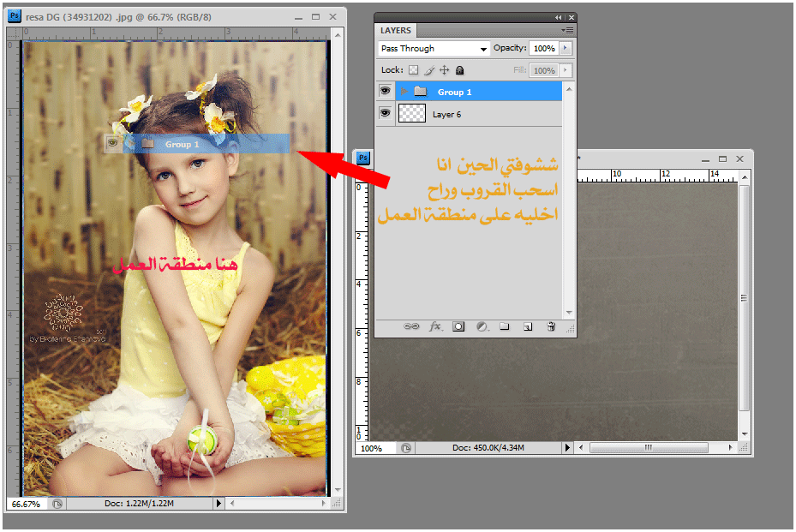Toggle visibility of Layer 6

385,113
